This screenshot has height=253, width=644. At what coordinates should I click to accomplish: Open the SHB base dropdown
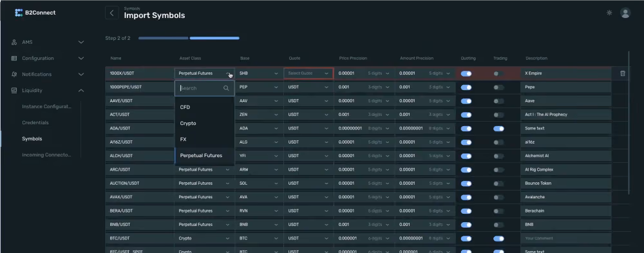(x=259, y=73)
